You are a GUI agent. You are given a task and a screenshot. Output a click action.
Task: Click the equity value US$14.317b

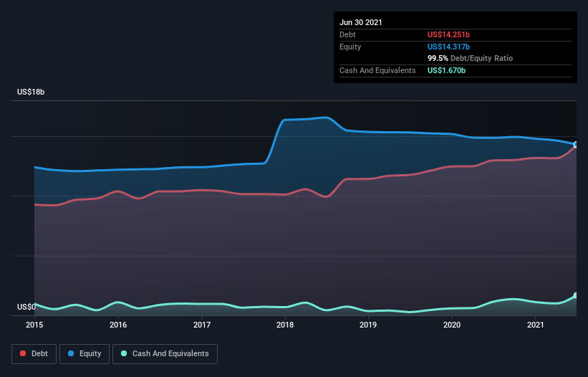[x=448, y=47]
